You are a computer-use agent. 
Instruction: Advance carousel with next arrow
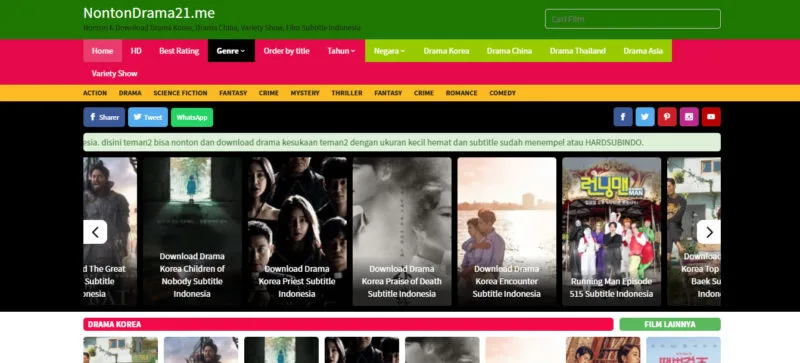[709, 232]
